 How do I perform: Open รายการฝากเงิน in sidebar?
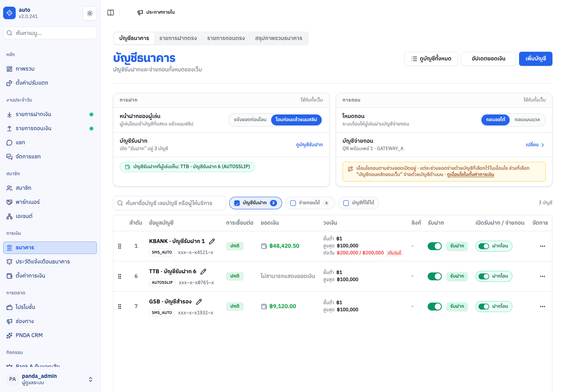50,114
